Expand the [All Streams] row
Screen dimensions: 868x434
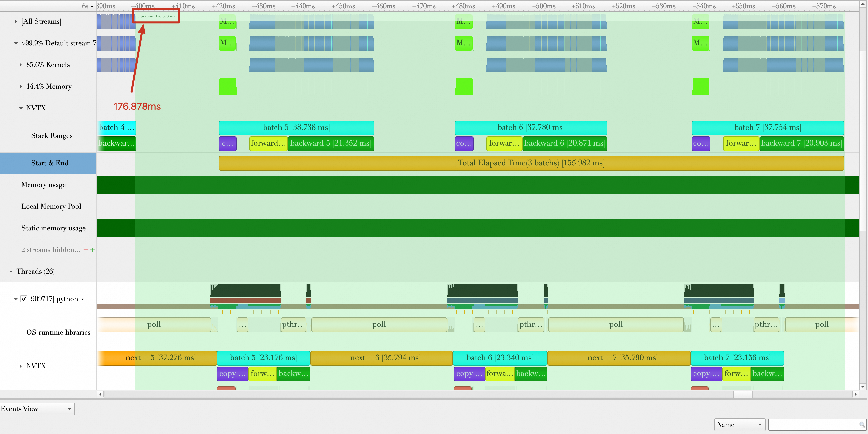16,22
